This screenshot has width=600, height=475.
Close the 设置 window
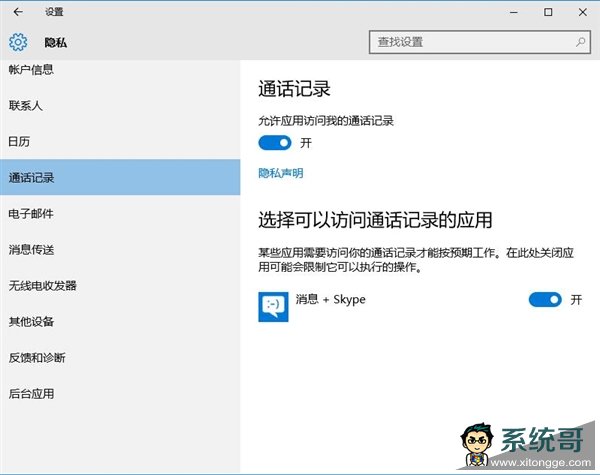pyautogui.click(x=583, y=12)
